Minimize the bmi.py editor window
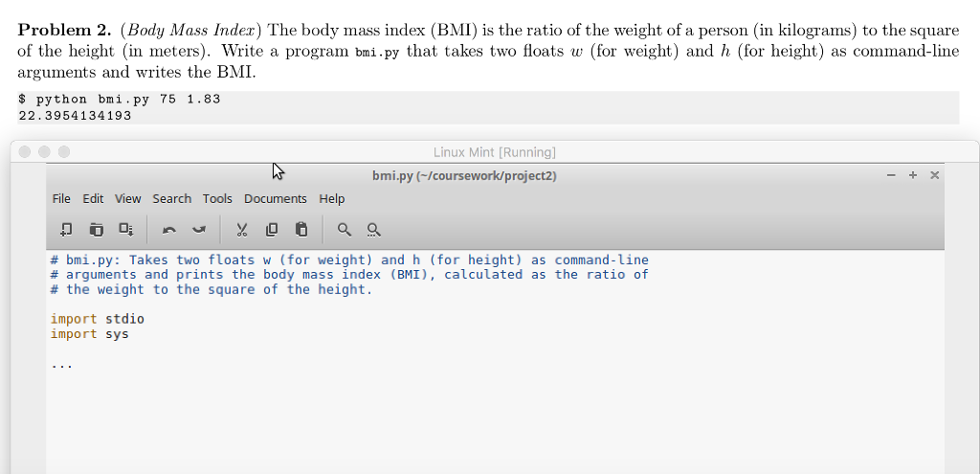980x474 pixels. (891, 175)
